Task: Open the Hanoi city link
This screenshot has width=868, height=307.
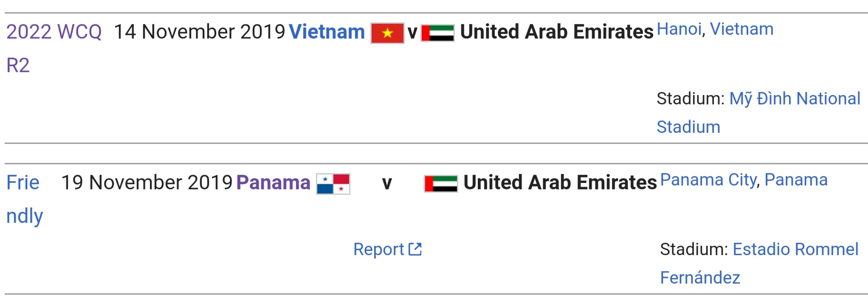Action: pyautogui.click(x=679, y=29)
